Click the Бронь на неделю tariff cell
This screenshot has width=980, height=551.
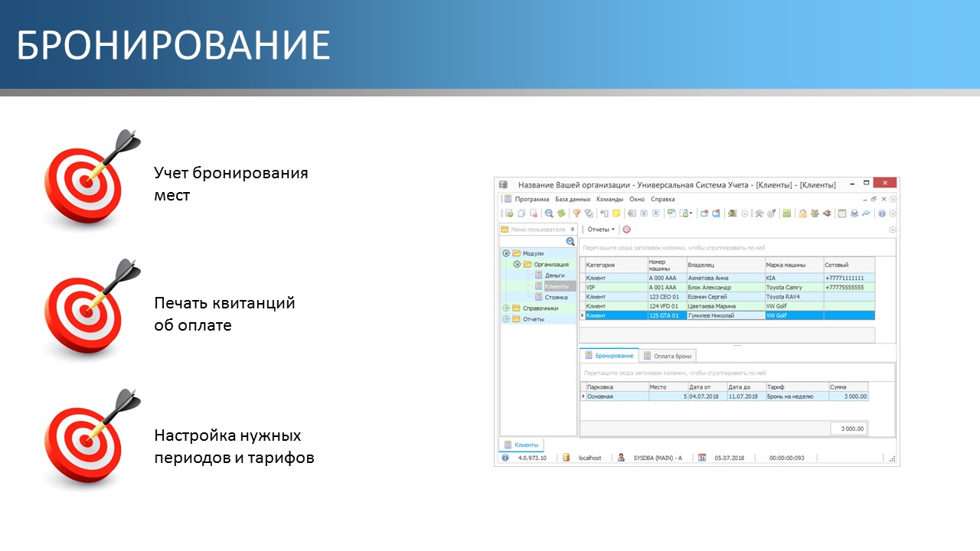(x=797, y=396)
